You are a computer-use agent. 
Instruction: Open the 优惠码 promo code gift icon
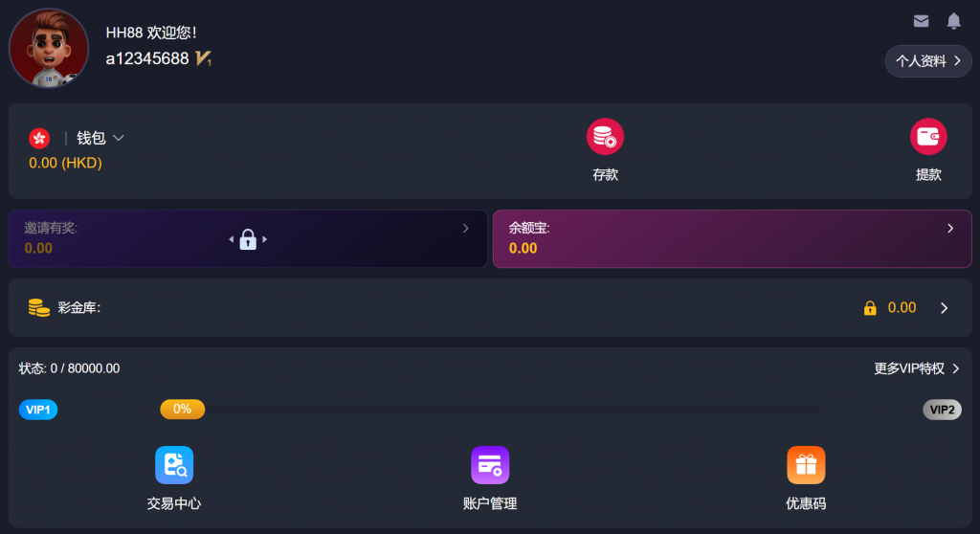806,464
